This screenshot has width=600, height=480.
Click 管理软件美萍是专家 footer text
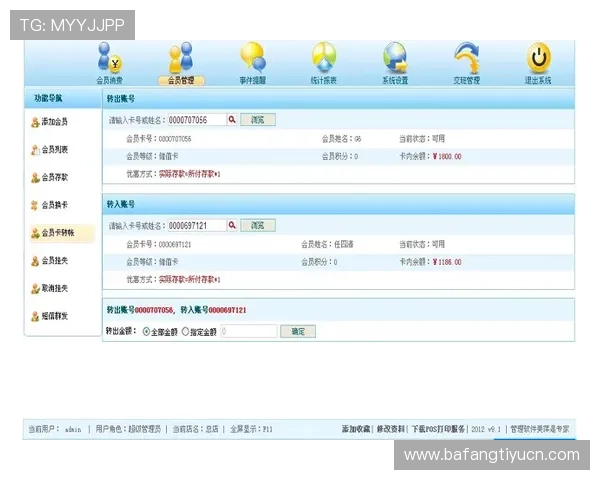[540, 429]
